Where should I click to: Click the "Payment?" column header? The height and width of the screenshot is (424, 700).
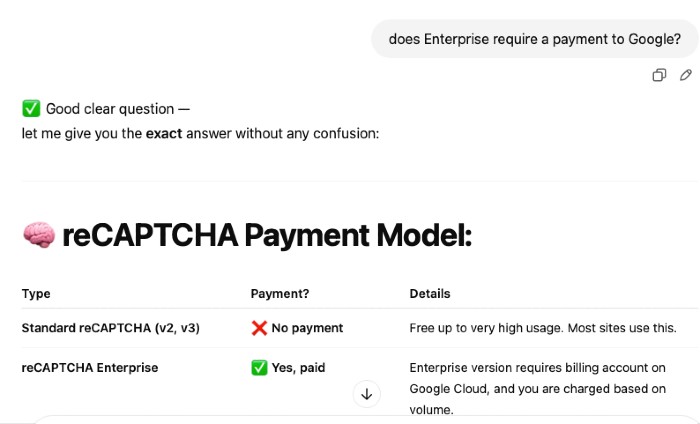click(x=280, y=294)
